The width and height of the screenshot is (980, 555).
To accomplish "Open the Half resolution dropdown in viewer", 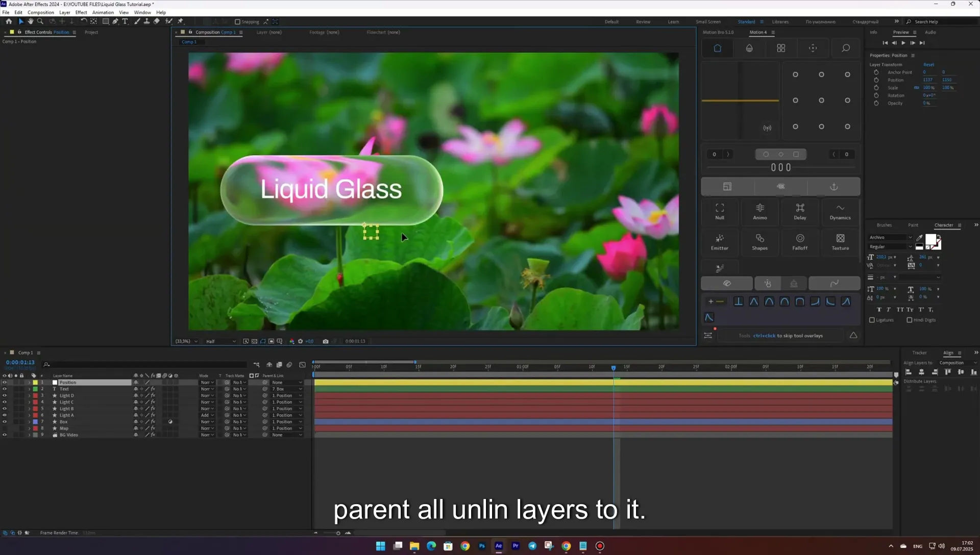I will pyautogui.click(x=220, y=341).
